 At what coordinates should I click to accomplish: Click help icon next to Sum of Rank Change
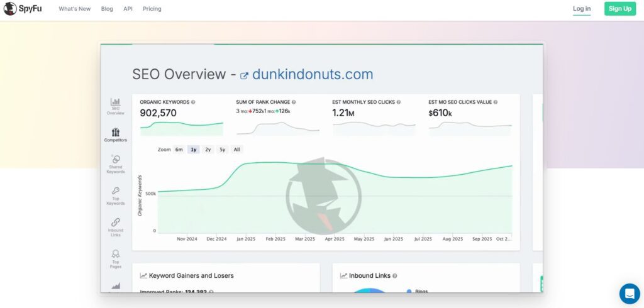(294, 102)
